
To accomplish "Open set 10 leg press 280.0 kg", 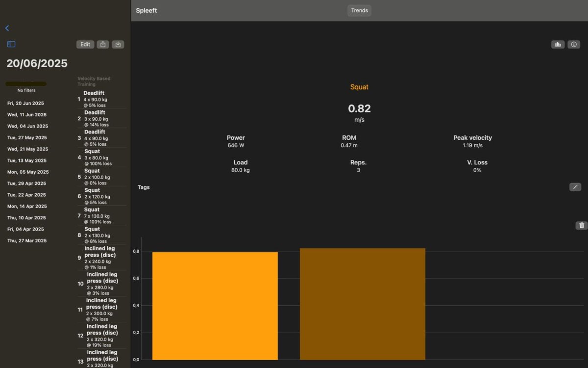I will click(101, 284).
